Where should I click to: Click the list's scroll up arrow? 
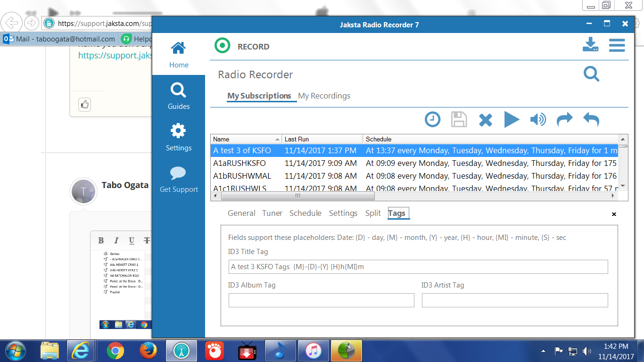point(623,139)
